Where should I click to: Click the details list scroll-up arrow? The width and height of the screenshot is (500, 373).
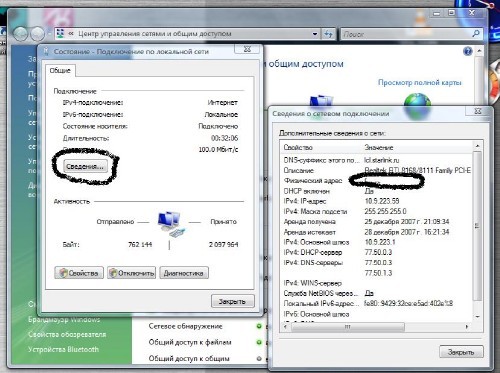pyautogui.click(x=477, y=146)
